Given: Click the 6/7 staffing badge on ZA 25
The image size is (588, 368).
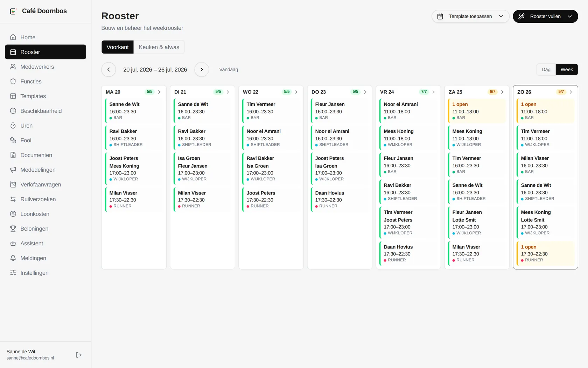Looking at the screenshot, I should (492, 92).
